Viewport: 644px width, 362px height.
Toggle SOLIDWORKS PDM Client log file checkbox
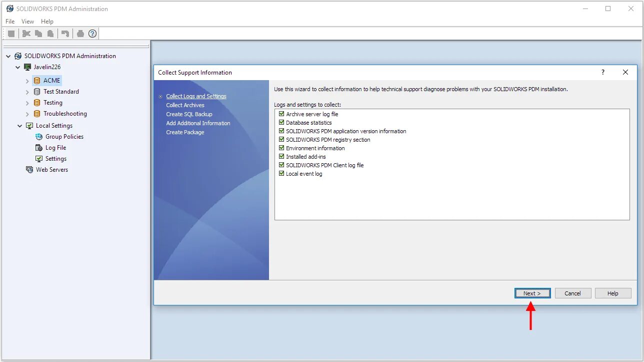point(281,165)
